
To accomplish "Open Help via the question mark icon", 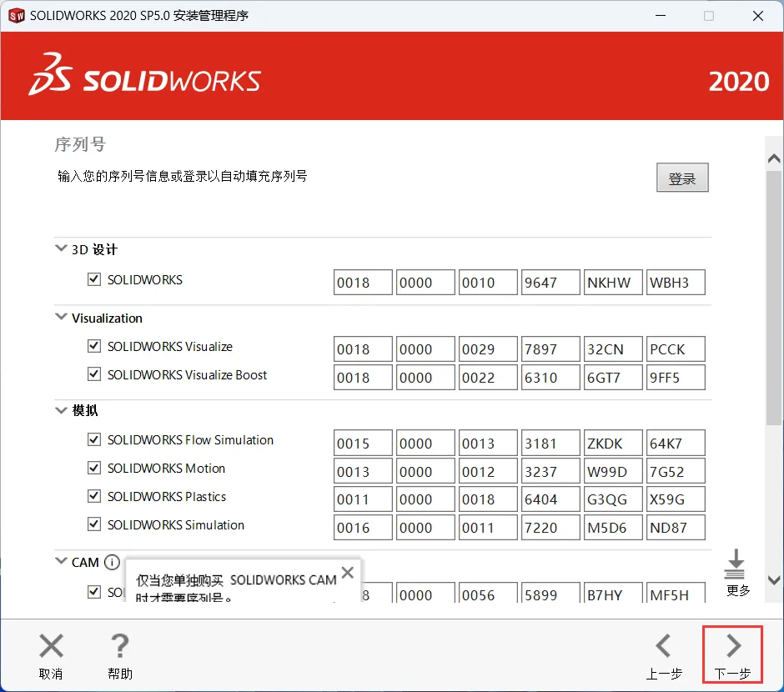I will [x=119, y=645].
